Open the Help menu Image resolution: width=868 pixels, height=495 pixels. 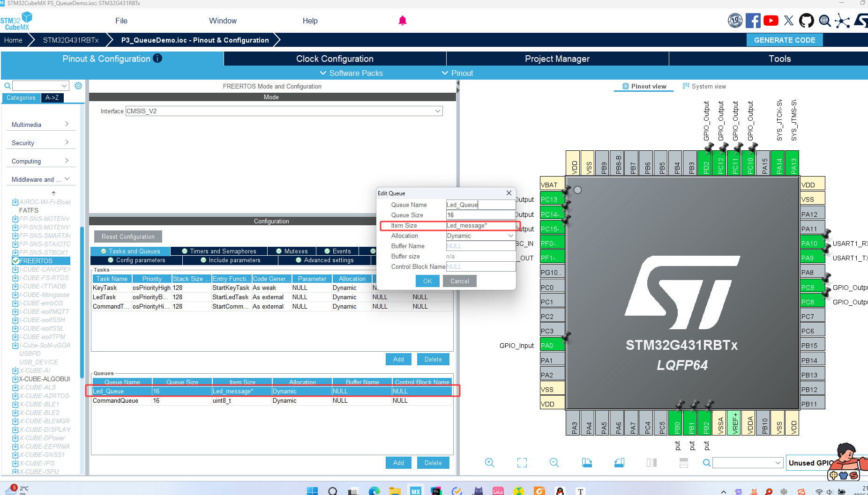tap(310, 21)
